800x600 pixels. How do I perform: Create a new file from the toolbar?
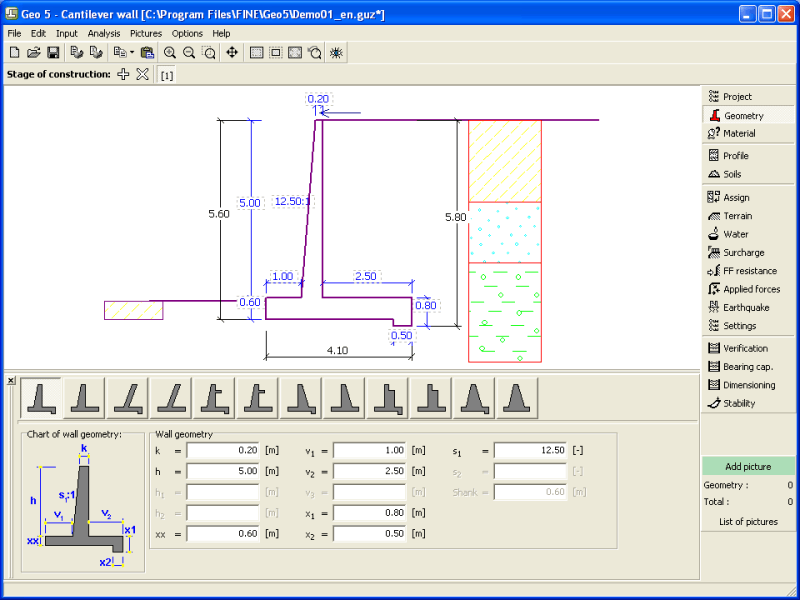click(14, 52)
